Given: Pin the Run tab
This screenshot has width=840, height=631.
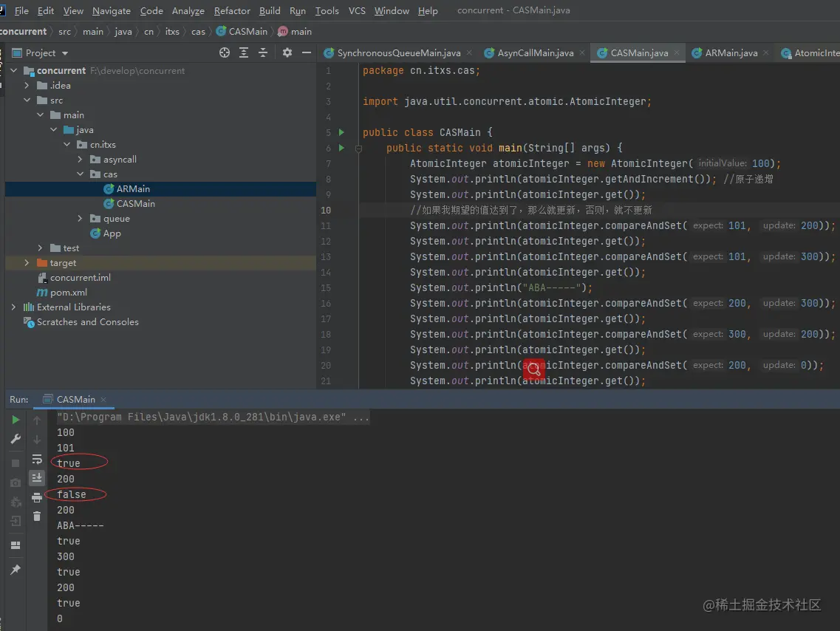Looking at the screenshot, I should coord(16,570).
